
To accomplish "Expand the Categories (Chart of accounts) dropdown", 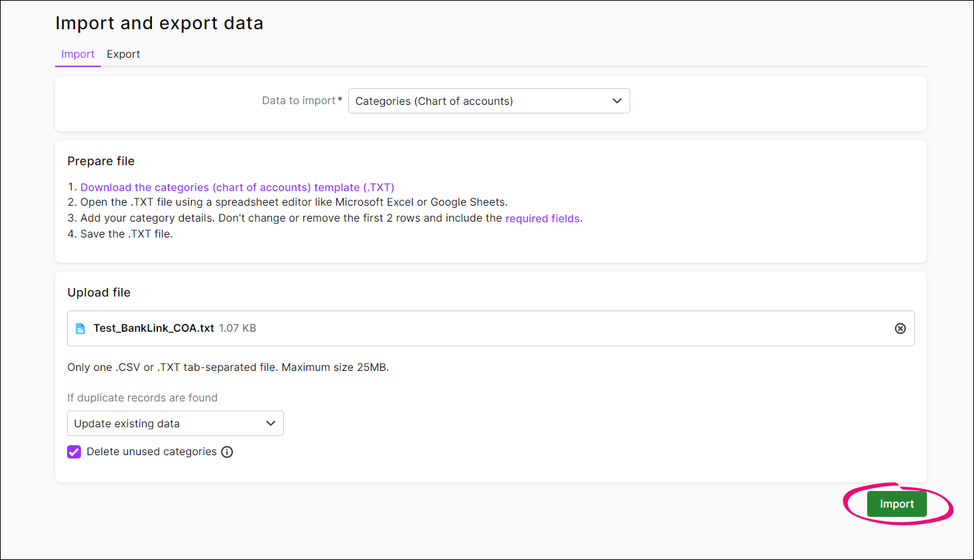I will (x=488, y=101).
